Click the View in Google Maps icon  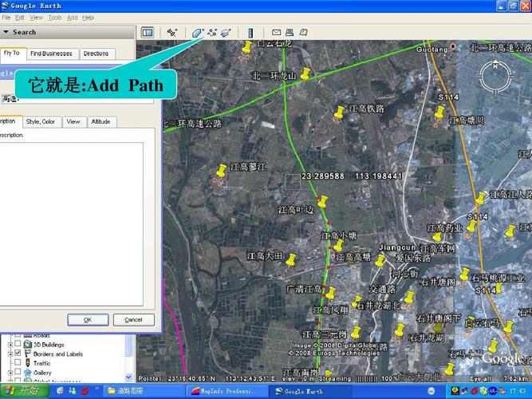(303, 32)
